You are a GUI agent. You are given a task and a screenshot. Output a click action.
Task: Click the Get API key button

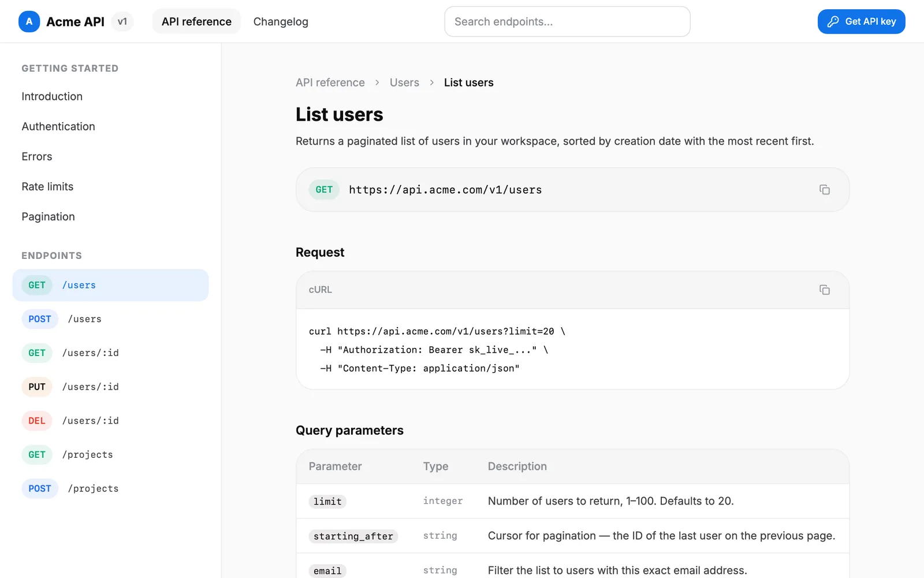point(861,21)
